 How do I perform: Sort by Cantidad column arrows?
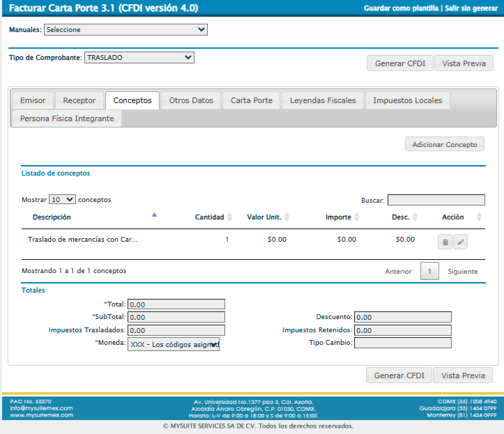(229, 217)
